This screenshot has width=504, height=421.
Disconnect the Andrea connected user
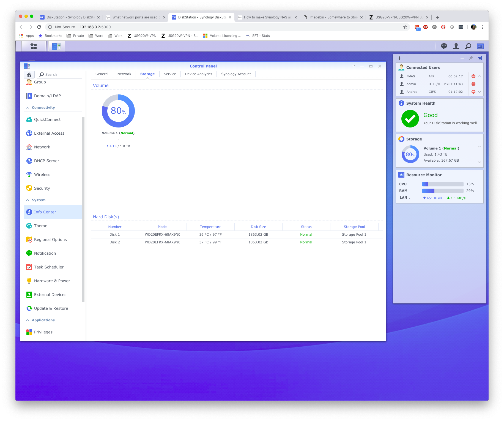point(473,92)
